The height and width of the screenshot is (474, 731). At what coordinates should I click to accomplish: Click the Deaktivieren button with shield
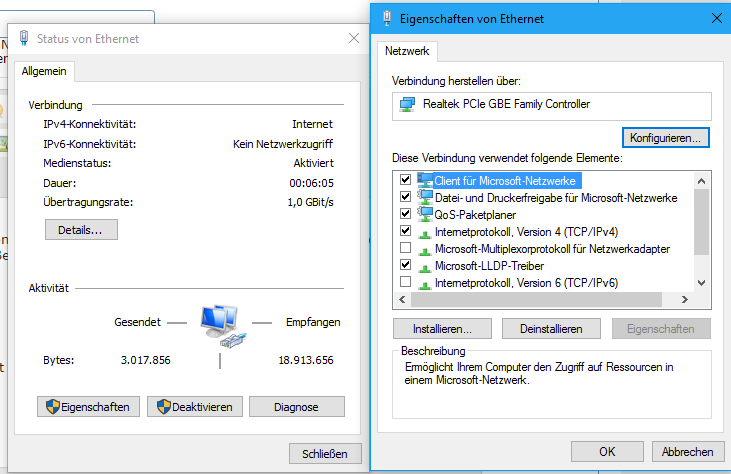(x=195, y=407)
